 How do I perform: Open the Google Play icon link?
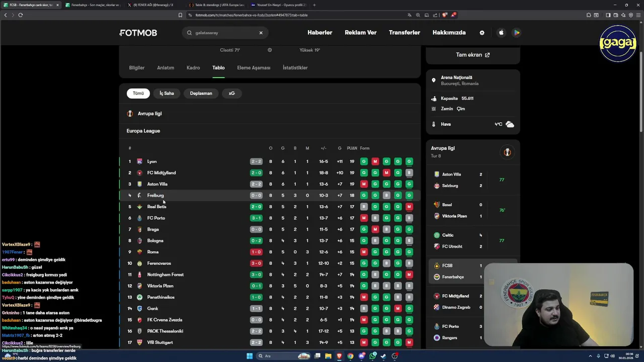516,33
